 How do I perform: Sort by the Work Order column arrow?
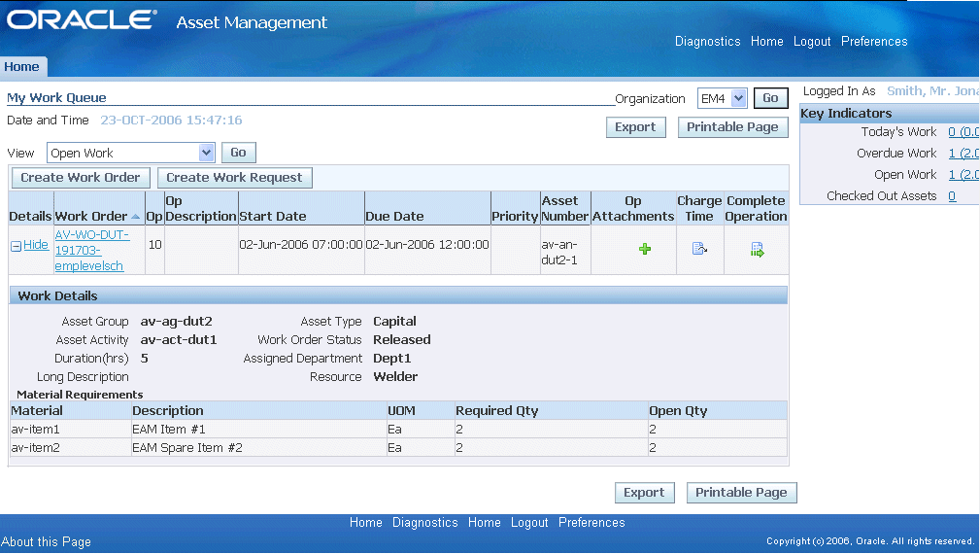click(136, 217)
